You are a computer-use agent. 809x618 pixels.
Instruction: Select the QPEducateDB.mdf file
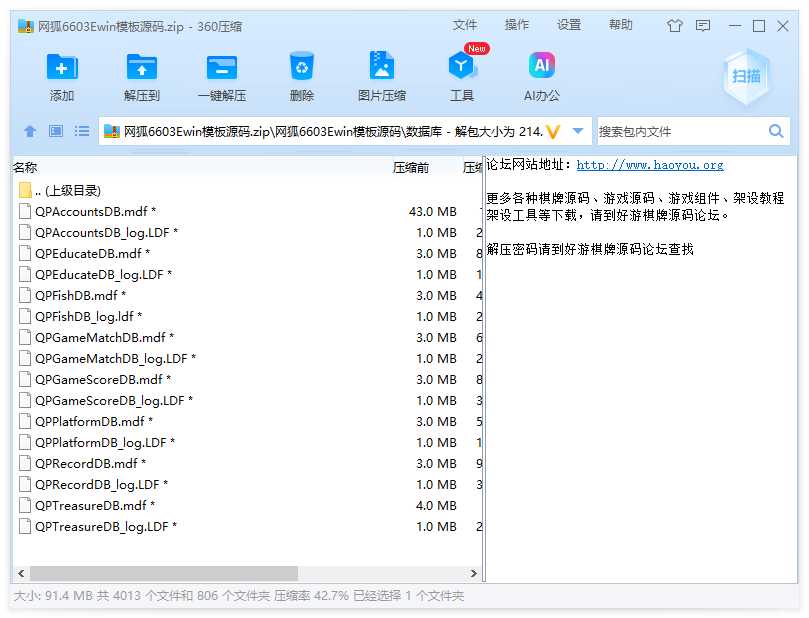coord(247,253)
